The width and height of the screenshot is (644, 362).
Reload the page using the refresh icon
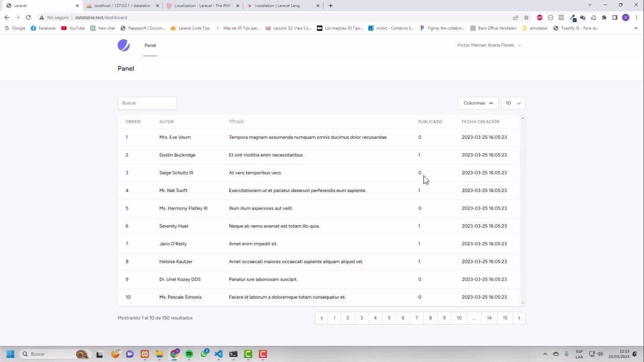click(28, 17)
